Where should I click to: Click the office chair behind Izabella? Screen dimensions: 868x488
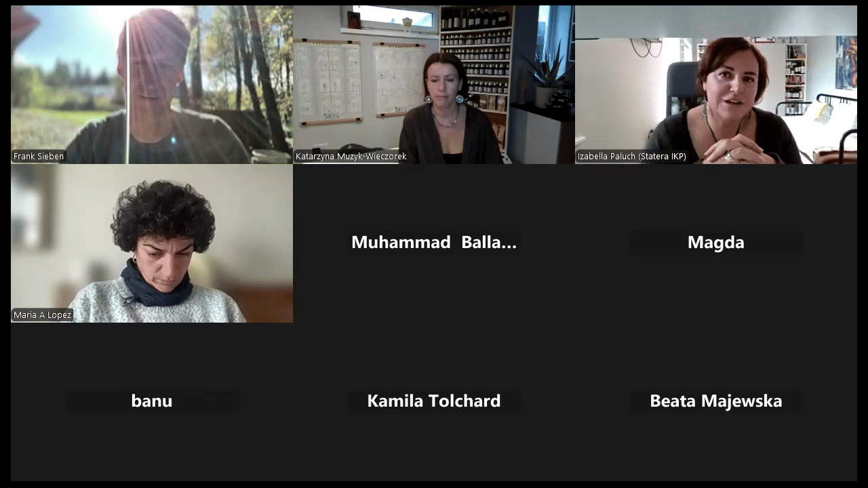[x=682, y=88]
